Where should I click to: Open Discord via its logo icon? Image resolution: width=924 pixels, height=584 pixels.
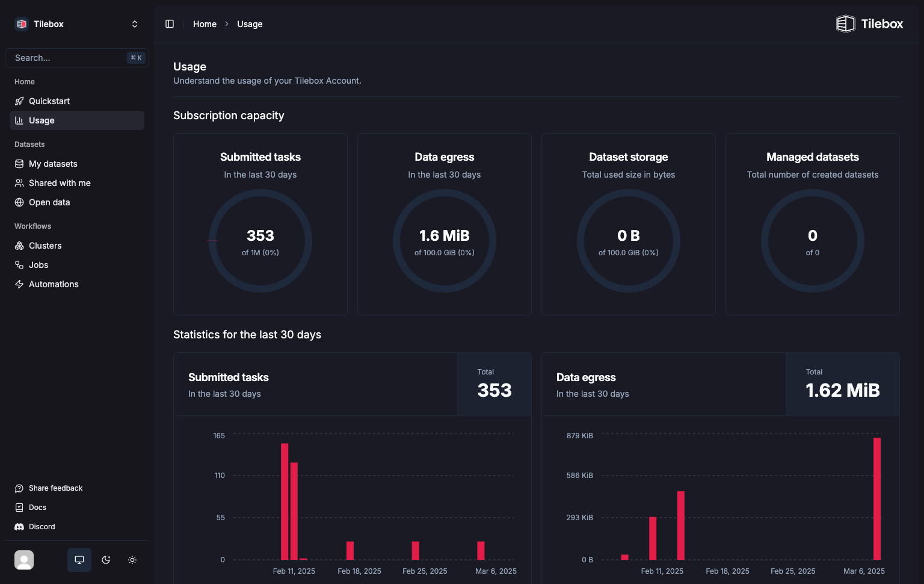pyautogui.click(x=19, y=527)
